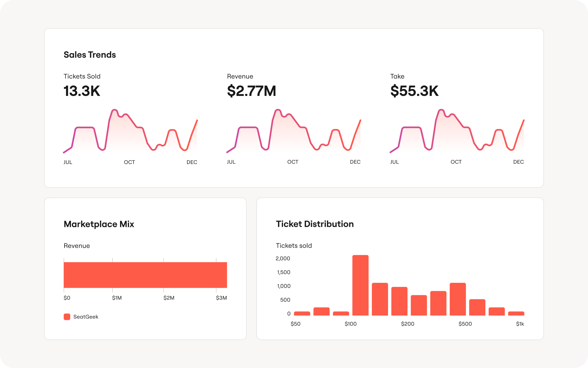Click the Tickets Sold sparkline chart
Viewport: 588px width, 368px height.
131,130
